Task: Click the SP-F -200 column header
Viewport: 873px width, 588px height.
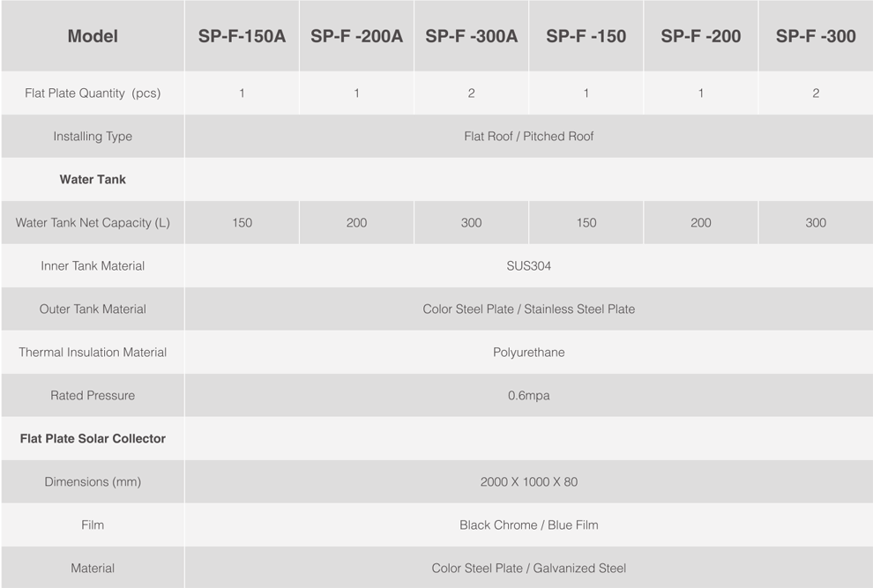Action: coord(700,36)
